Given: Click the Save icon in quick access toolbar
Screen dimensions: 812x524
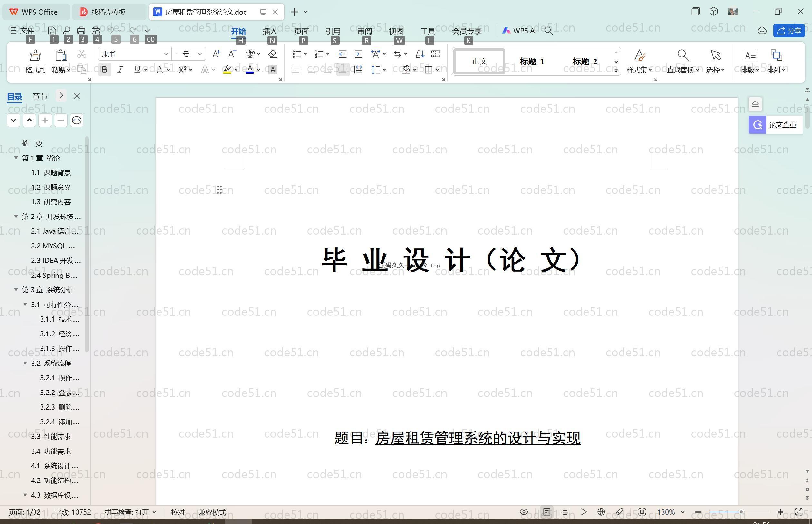Looking at the screenshot, I should (x=52, y=31).
